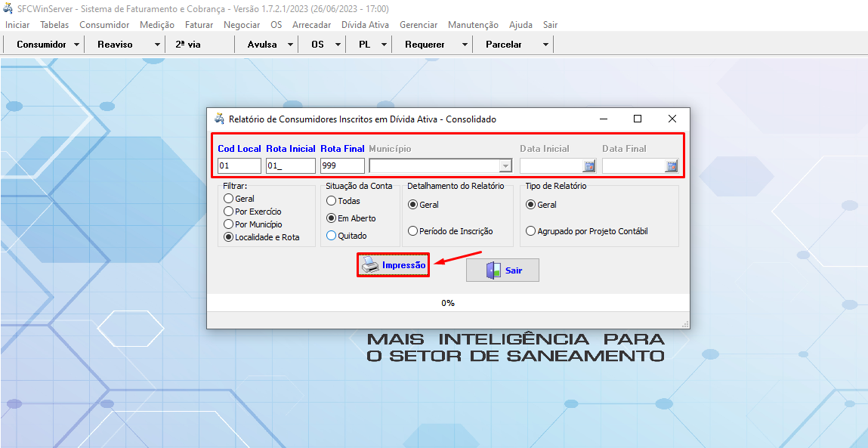868x448 pixels.
Task: Click the Sair door icon
Action: point(493,270)
